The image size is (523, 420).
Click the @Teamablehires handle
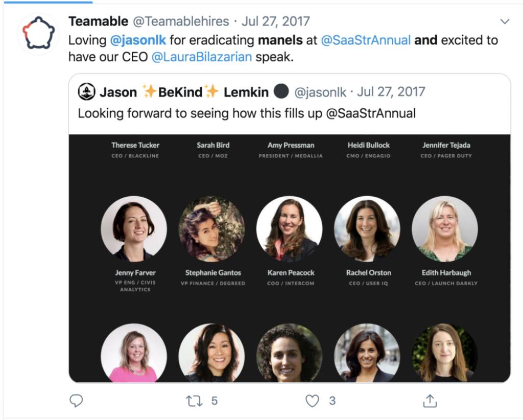181,21
